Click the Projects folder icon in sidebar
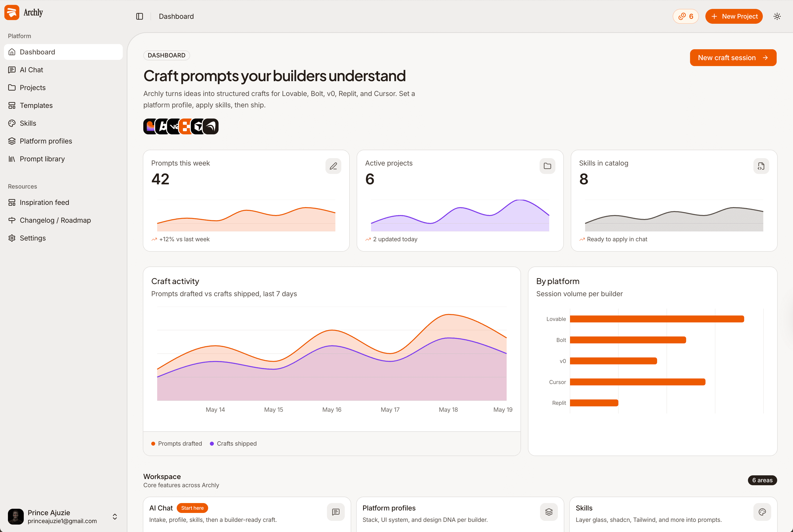The height and width of the screenshot is (532, 793). (x=12, y=88)
